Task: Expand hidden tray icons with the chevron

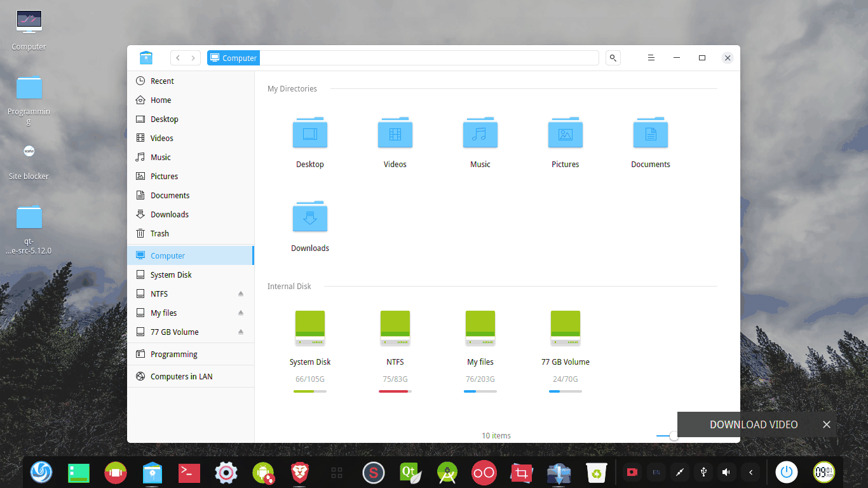Action: pyautogui.click(x=750, y=472)
